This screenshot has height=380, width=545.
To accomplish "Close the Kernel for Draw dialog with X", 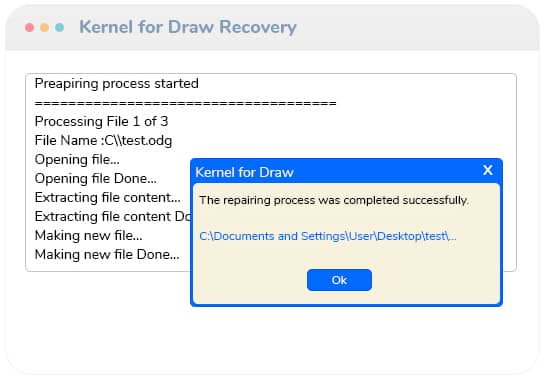I will [x=488, y=170].
